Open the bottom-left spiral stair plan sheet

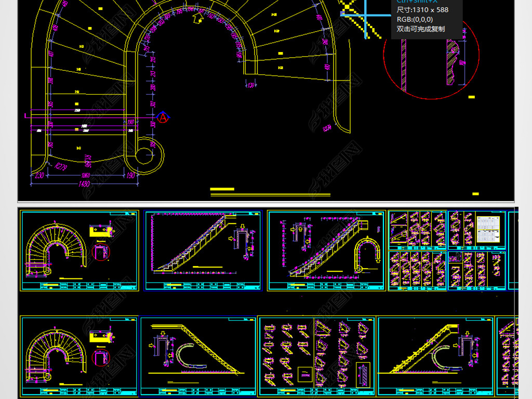coord(79,356)
